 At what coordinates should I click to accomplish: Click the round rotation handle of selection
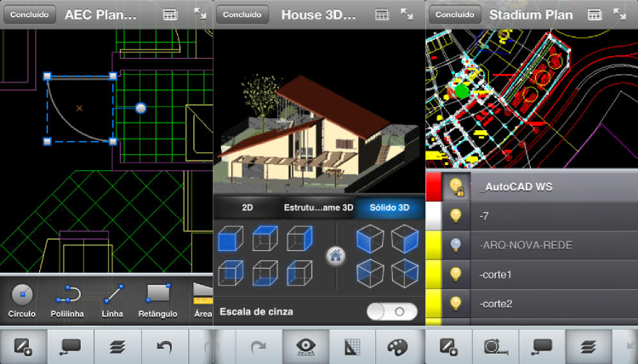[x=140, y=108]
